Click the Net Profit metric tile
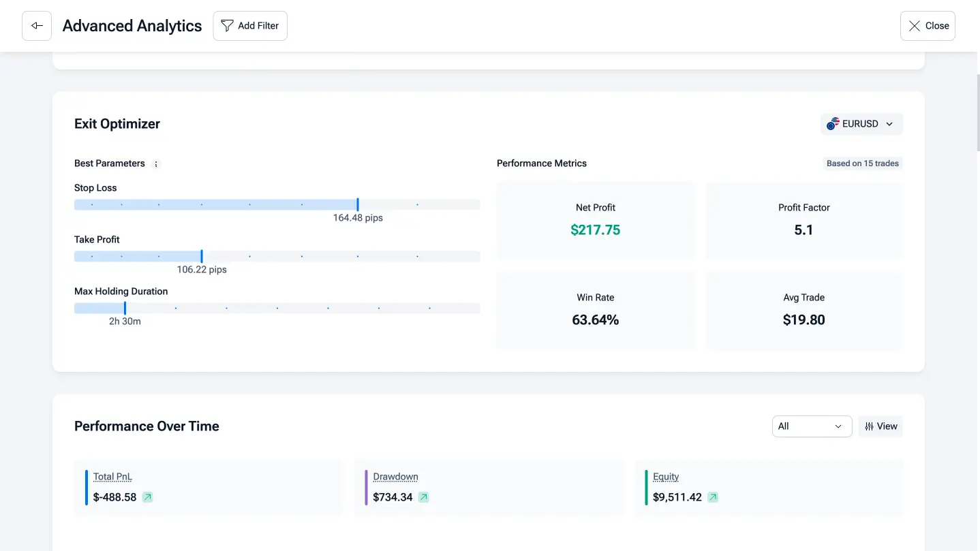The width and height of the screenshot is (980, 551). 596,220
